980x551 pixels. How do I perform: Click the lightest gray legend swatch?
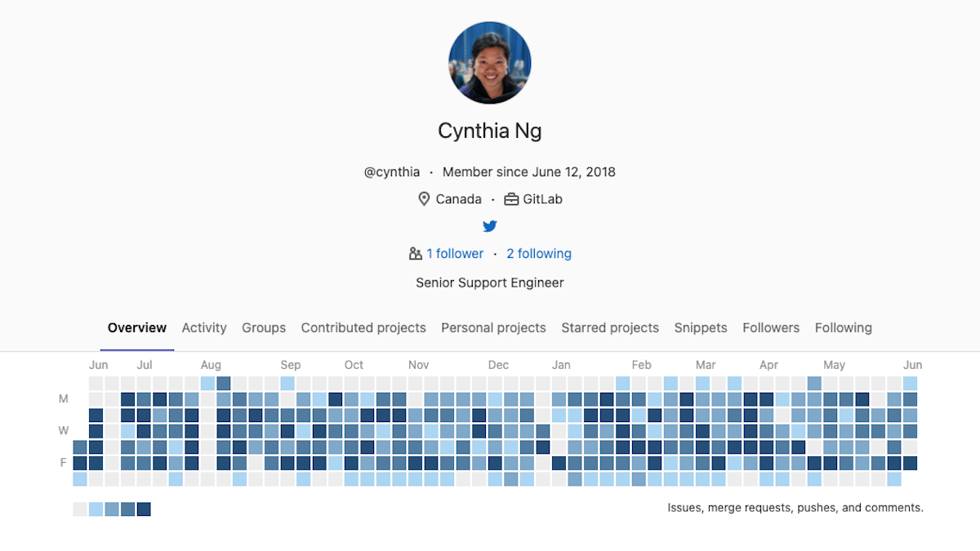[x=80, y=509]
